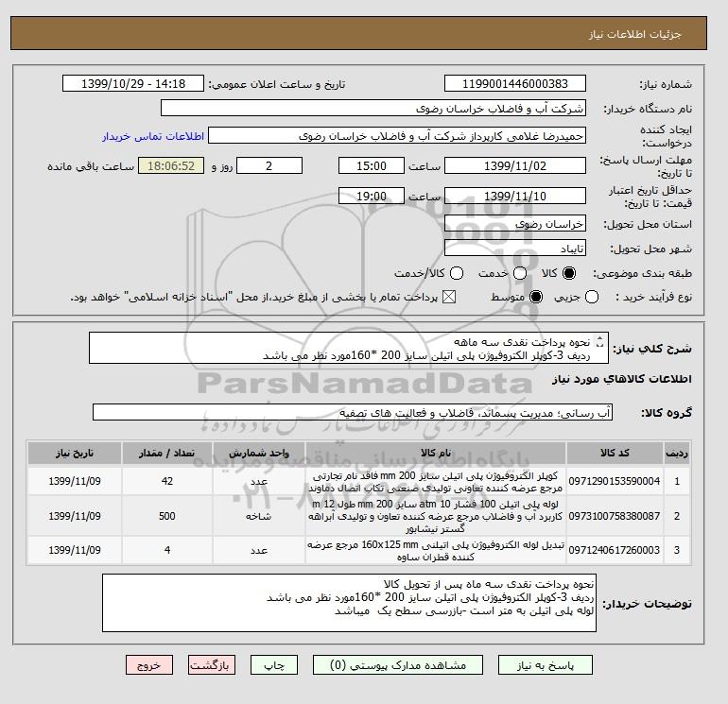This screenshot has height=704, width=728.
Task: Click item code 0971240617260003
Action: 615,550
